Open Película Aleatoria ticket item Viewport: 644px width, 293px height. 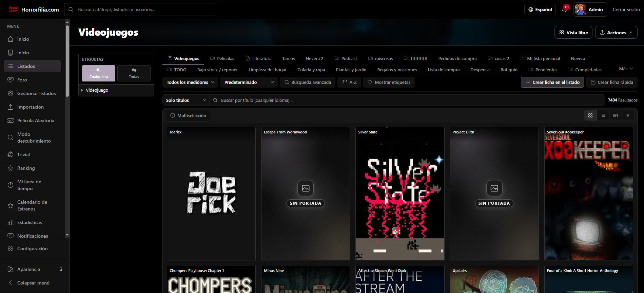[x=32, y=121]
